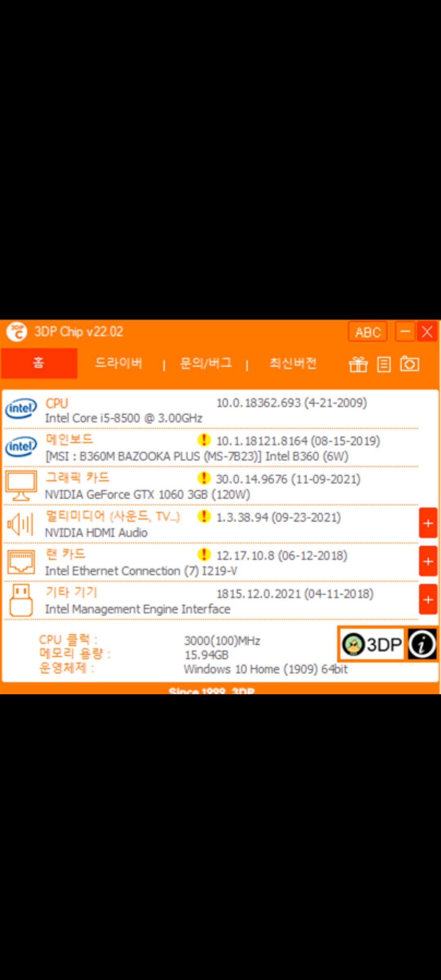
Task: Switch to the 홈 tab
Action: [x=39, y=363]
